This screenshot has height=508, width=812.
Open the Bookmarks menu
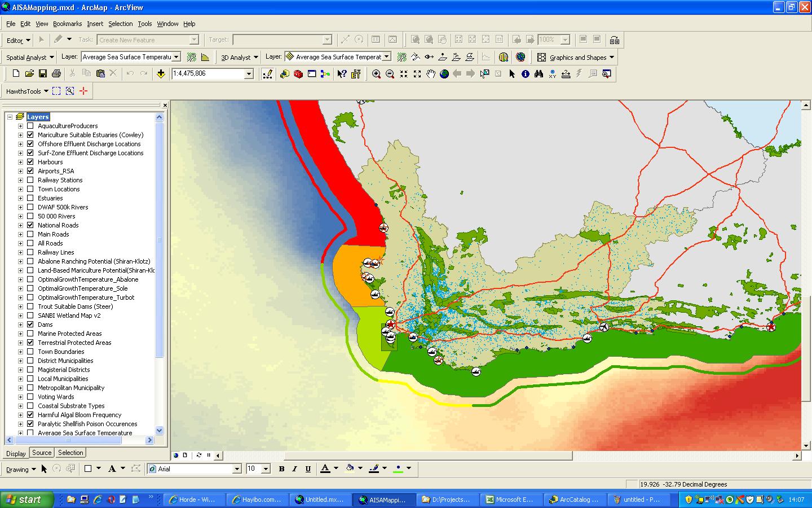(67, 24)
